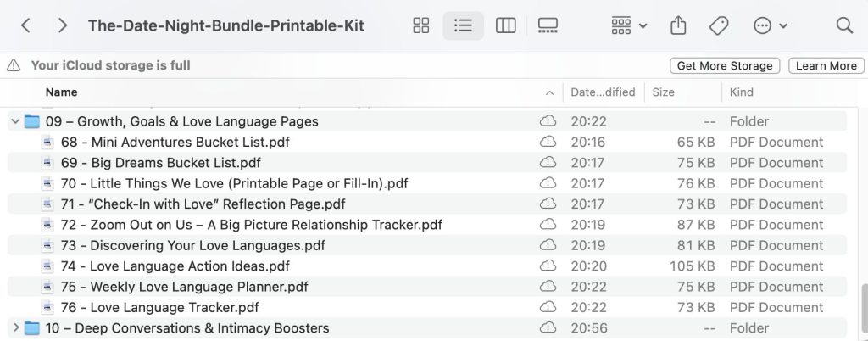Click the Share icon

[678, 25]
